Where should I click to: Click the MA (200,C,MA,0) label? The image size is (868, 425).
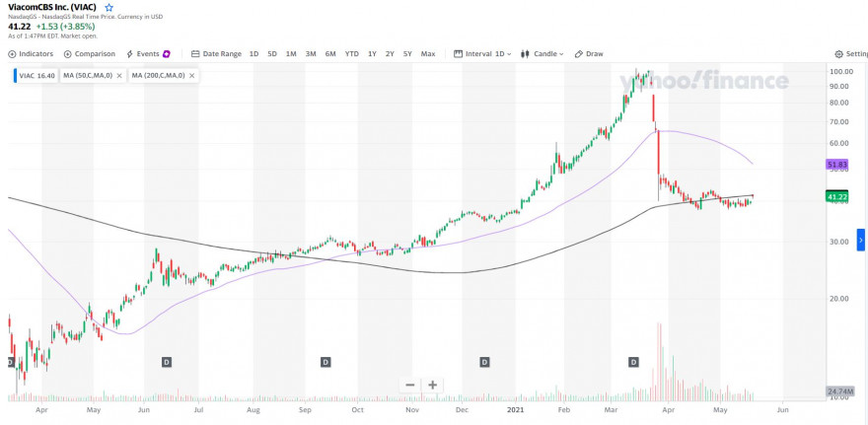pyautogui.click(x=159, y=75)
